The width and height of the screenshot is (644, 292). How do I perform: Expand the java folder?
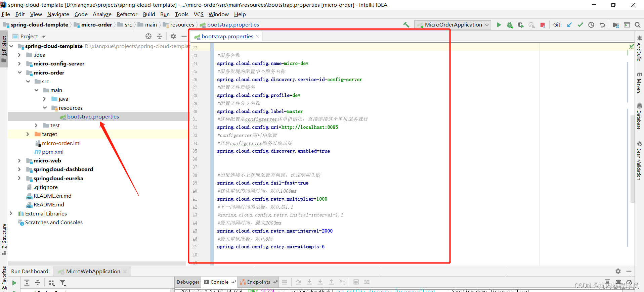tap(45, 99)
